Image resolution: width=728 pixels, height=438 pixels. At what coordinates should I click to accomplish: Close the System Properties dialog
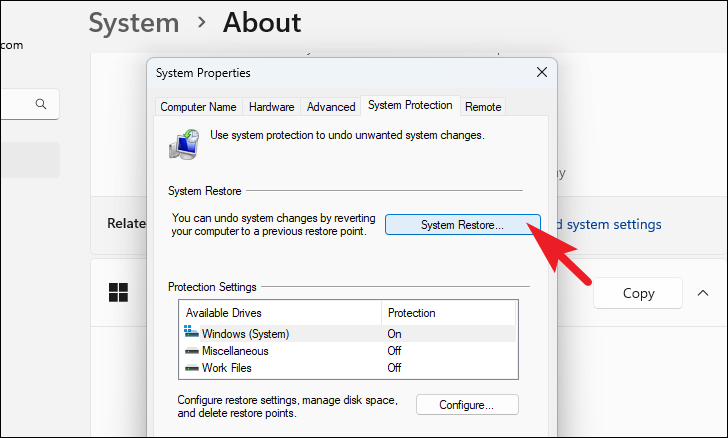click(542, 72)
